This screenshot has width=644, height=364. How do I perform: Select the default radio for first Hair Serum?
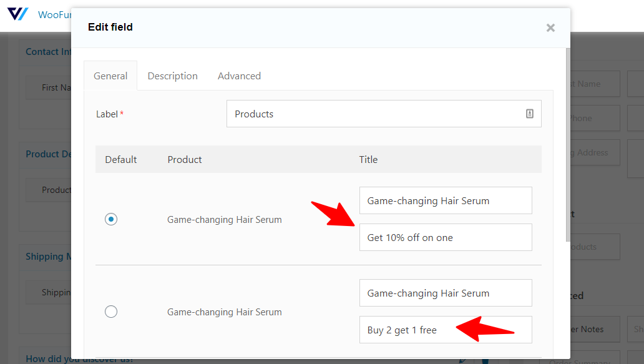click(111, 219)
